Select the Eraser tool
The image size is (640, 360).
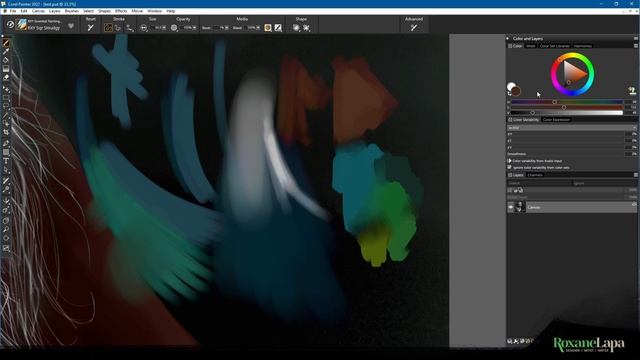pos(6,77)
